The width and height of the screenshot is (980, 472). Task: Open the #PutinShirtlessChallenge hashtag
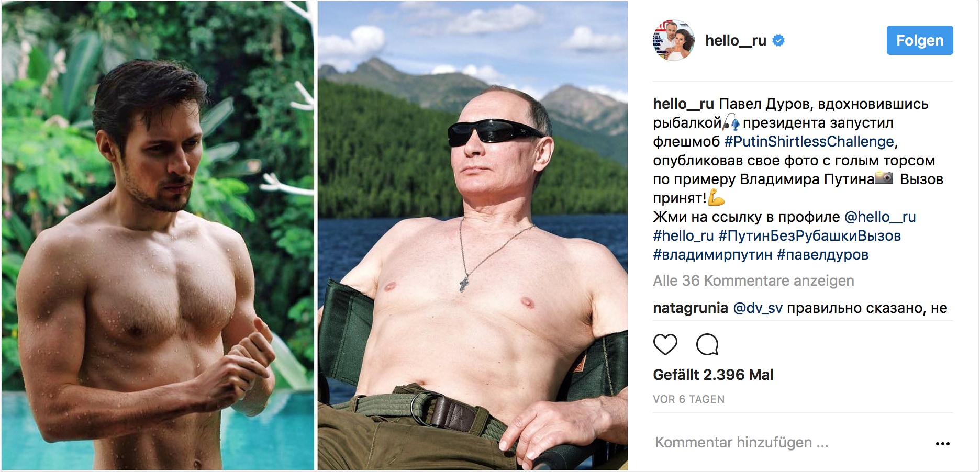tap(809, 142)
